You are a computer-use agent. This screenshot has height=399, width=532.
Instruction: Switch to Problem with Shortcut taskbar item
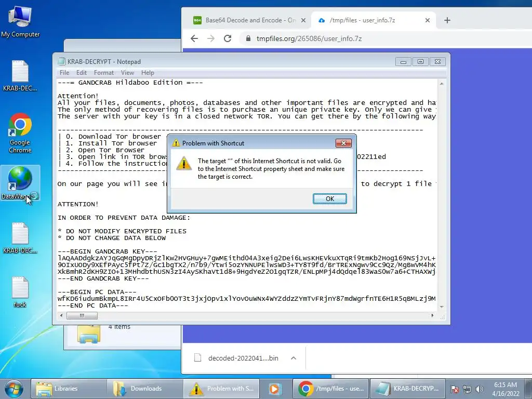click(x=221, y=389)
